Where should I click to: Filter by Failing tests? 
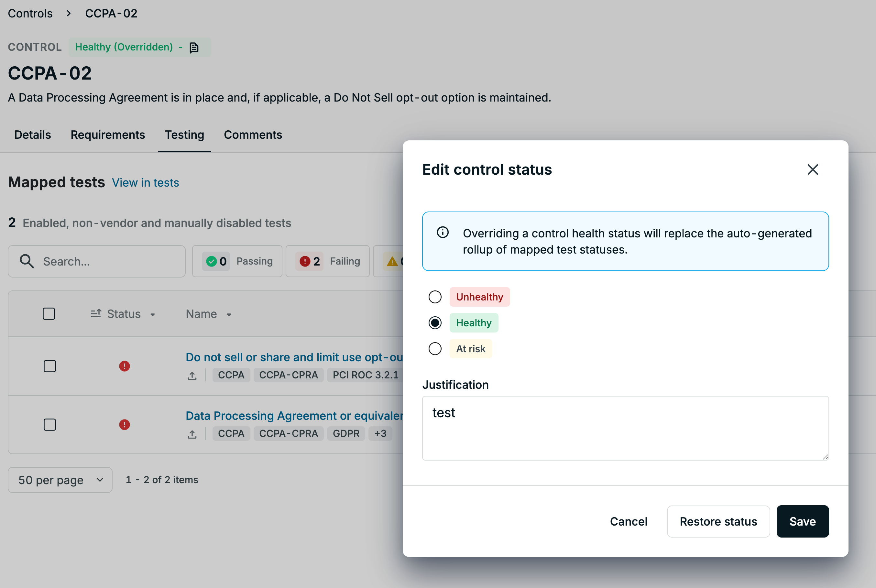pyautogui.click(x=327, y=261)
